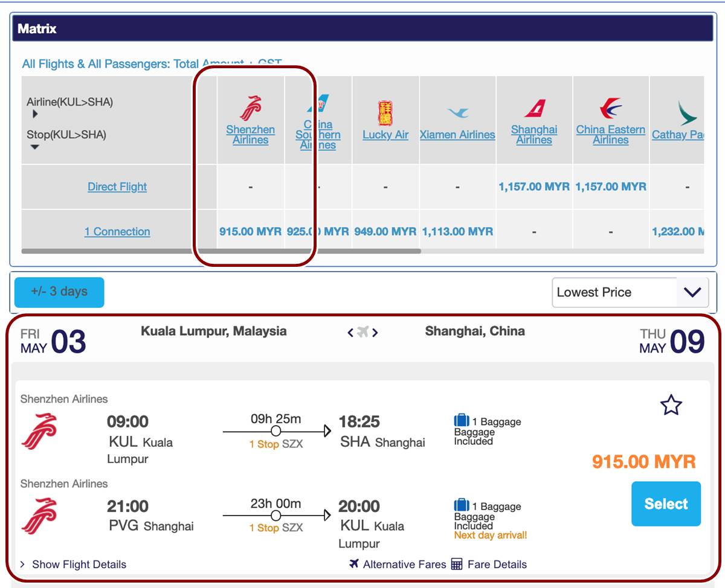Click the Shanghai, China heading

pyautogui.click(x=475, y=331)
